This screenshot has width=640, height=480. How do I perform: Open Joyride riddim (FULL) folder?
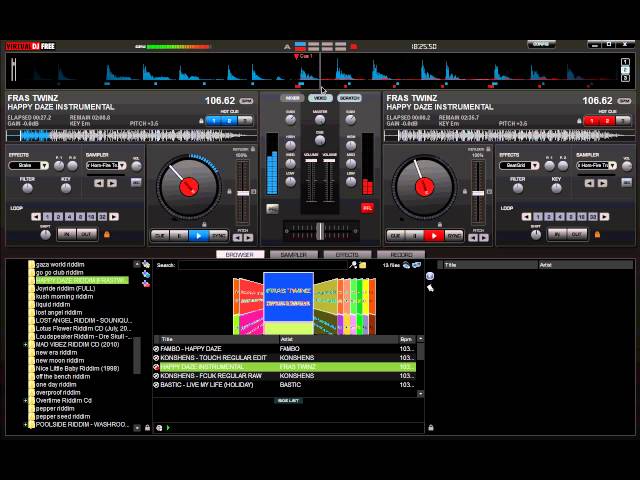[65, 288]
